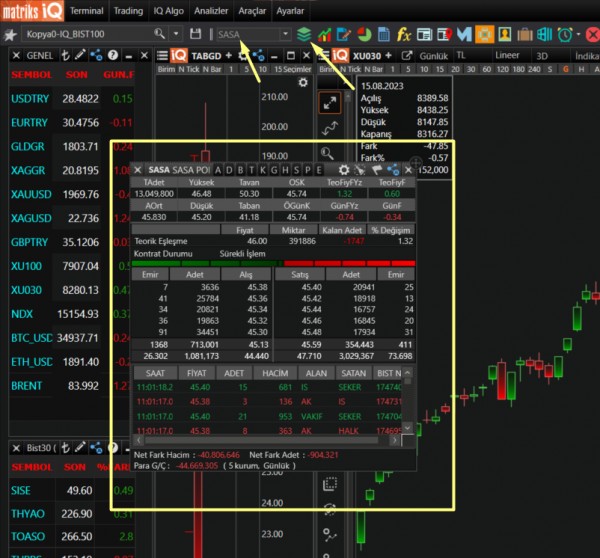600x558 pixels.
Task: Open market depth with green layers icon
Action: (304, 34)
